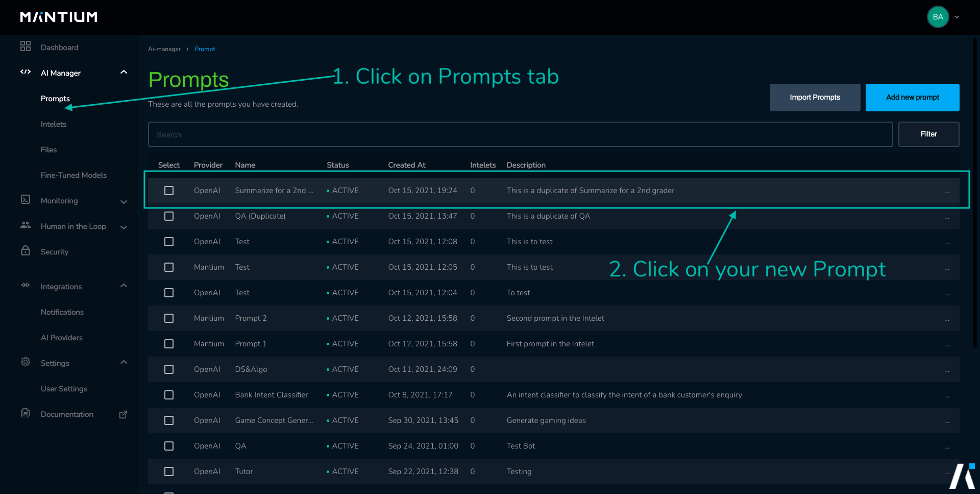Click the BA user avatar
Screen dimensions: 980x494
pos(938,17)
